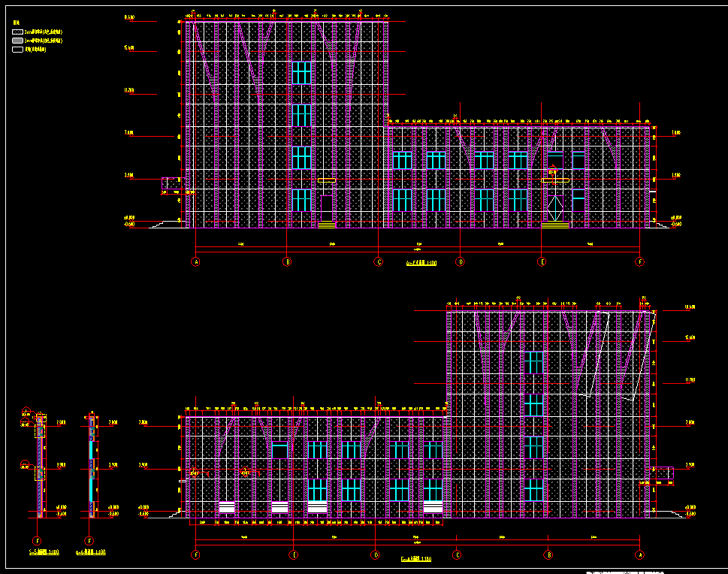The height and width of the screenshot is (574, 728).
Task: Select the diamond-pattern entrance door in top elevation
Action: (x=555, y=207)
